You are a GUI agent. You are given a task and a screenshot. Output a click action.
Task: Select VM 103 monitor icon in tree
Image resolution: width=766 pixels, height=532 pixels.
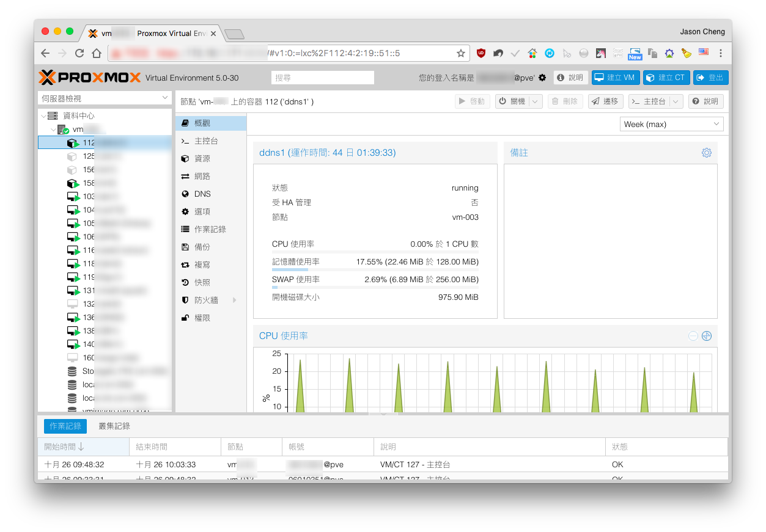coord(73,197)
